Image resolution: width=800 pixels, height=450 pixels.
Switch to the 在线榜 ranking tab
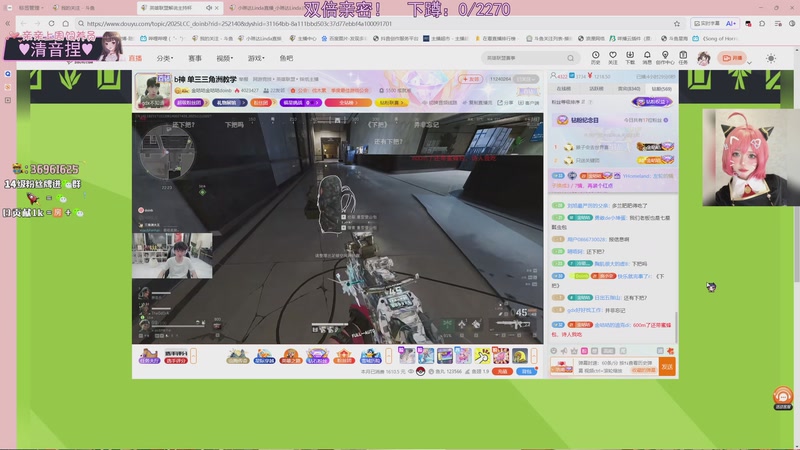pyautogui.click(x=564, y=89)
